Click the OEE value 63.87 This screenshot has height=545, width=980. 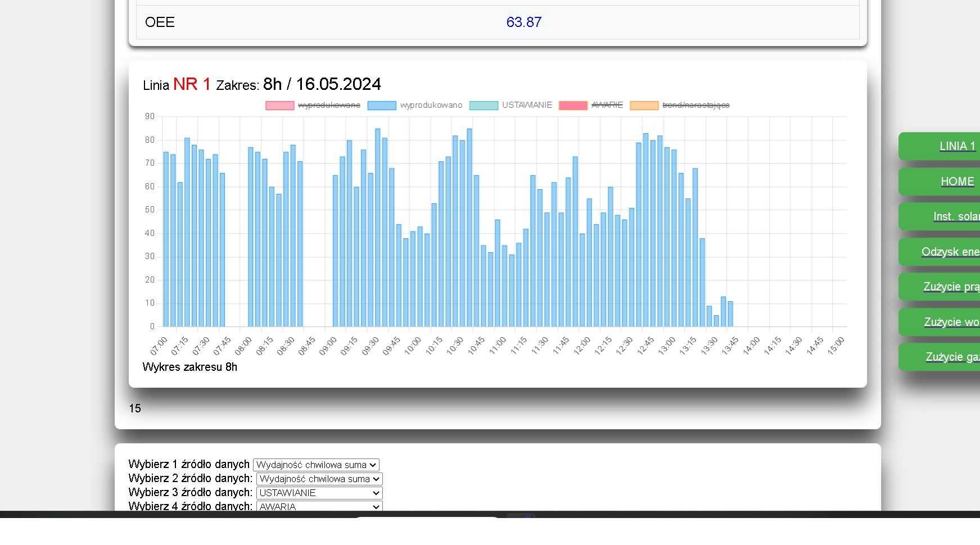tap(523, 22)
